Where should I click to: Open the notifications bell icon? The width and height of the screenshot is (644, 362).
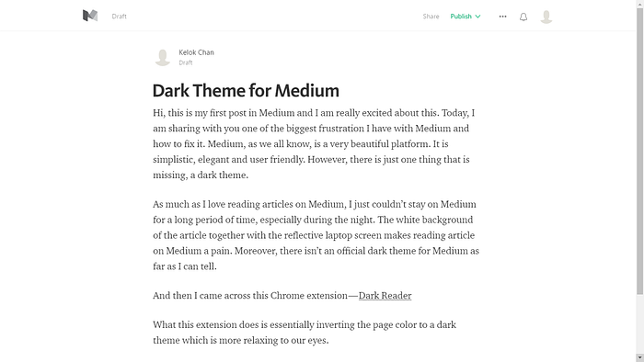pyautogui.click(x=523, y=17)
